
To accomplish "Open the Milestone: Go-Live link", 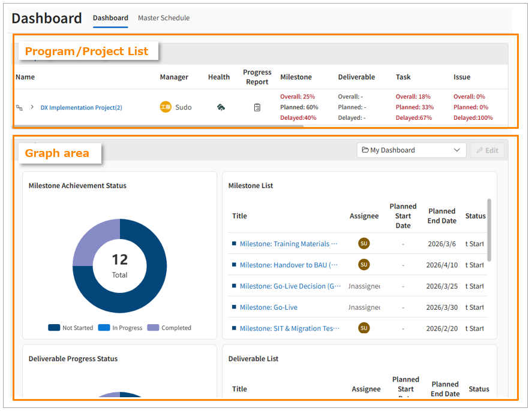I will click(268, 307).
